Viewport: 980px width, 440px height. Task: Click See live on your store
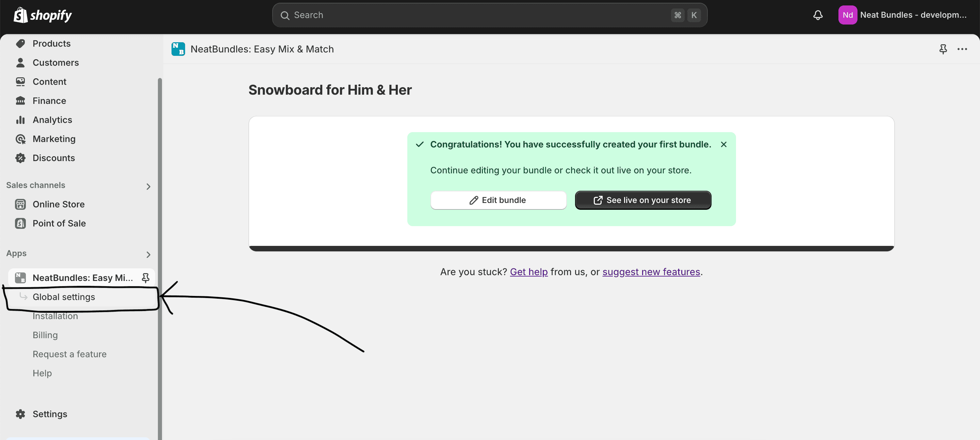coord(642,200)
